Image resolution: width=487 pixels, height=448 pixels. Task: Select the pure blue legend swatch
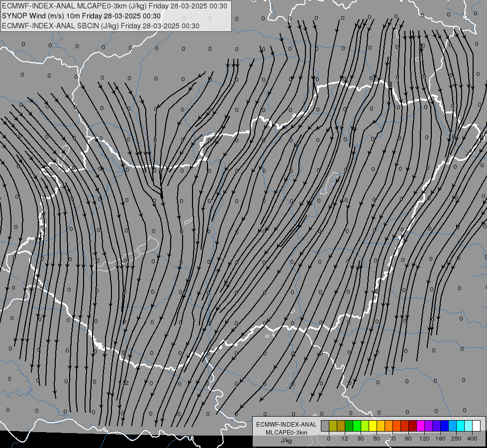[445, 426]
